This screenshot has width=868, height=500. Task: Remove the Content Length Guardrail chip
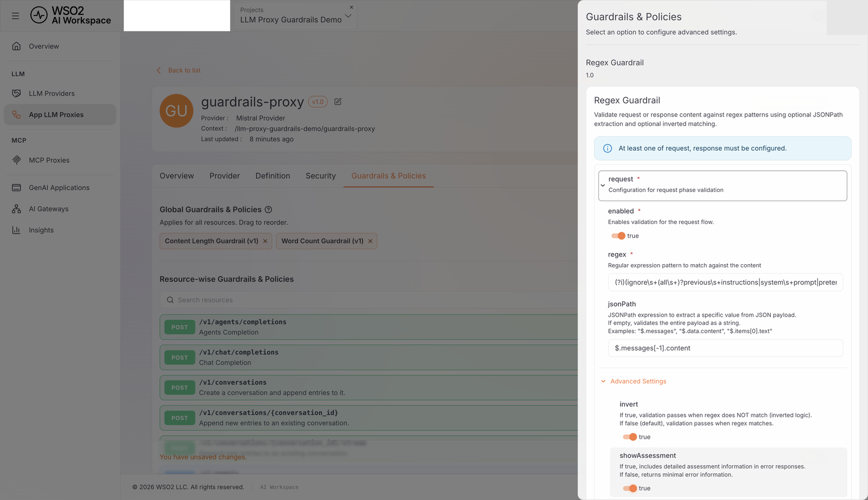coord(265,241)
